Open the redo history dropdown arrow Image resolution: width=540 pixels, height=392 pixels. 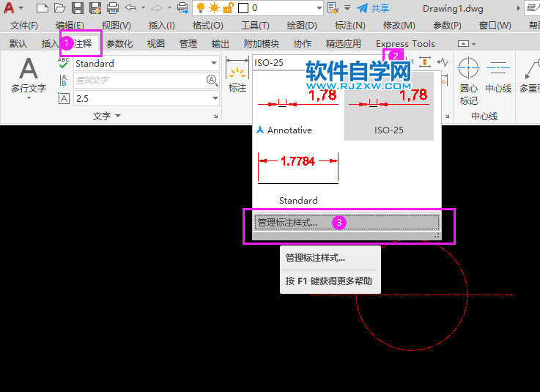169,7
